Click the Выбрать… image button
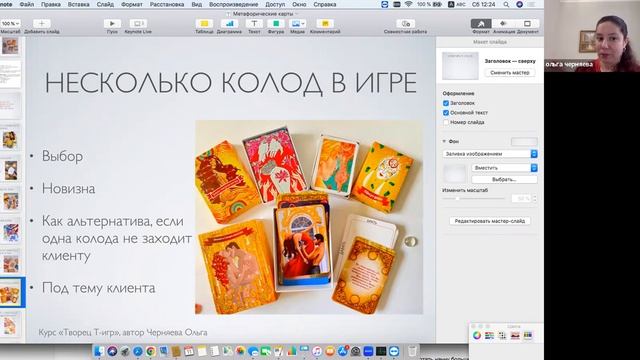Screen dimensions: 640x360 pyautogui.click(x=504, y=180)
